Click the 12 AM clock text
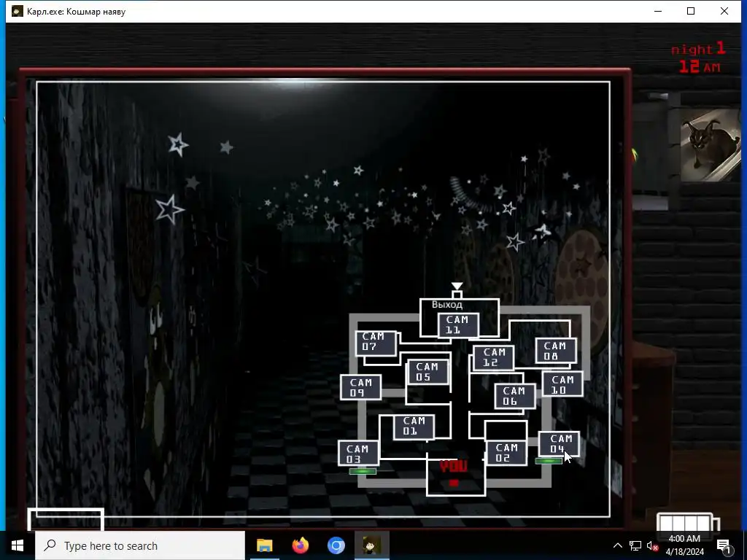747x560 pixels. pyautogui.click(x=700, y=66)
